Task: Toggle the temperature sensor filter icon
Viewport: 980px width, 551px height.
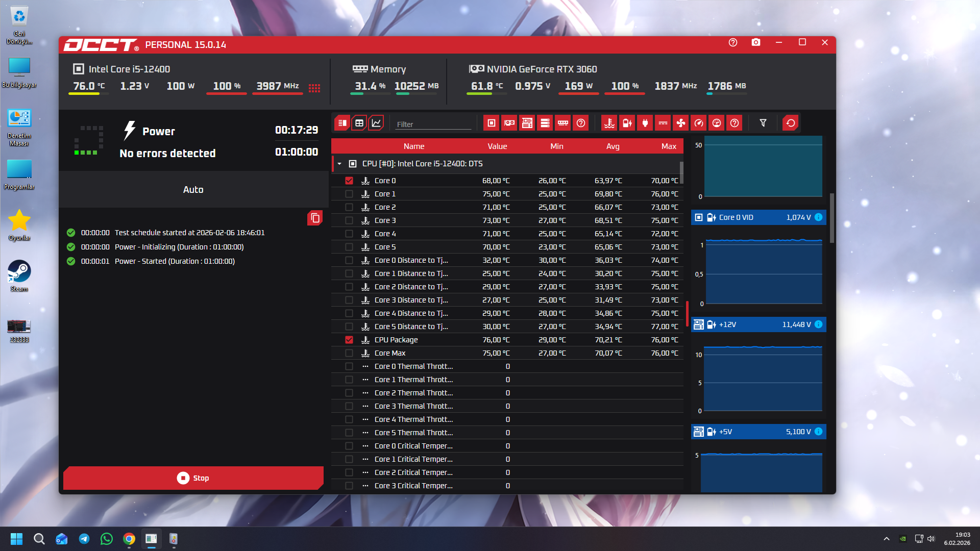Action: pos(609,123)
